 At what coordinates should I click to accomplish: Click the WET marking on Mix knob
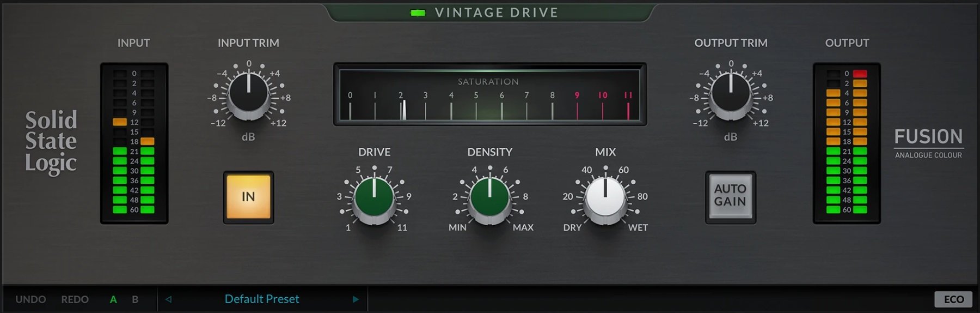638,227
